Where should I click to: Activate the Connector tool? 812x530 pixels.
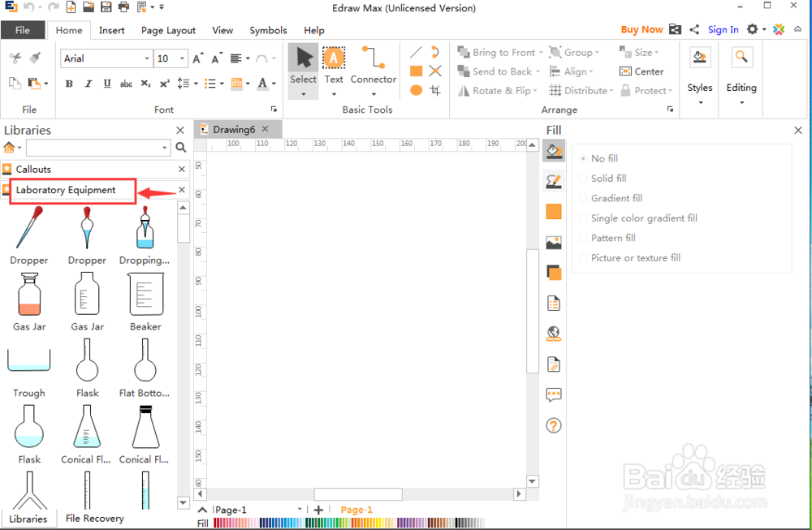point(374,65)
